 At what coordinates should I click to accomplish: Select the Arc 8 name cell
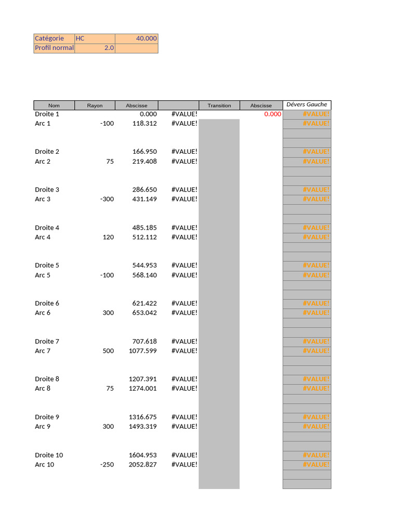(x=43, y=389)
